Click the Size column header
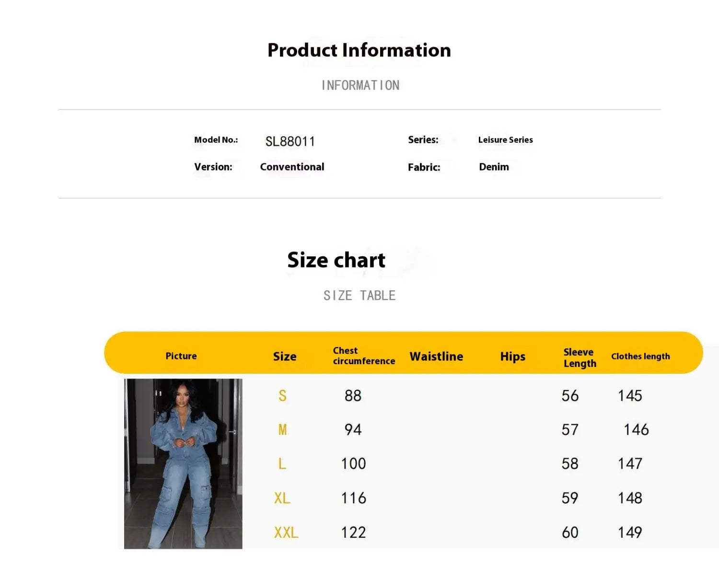Image resolution: width=719 pixels, height=588 pixels. click(285, 357)
